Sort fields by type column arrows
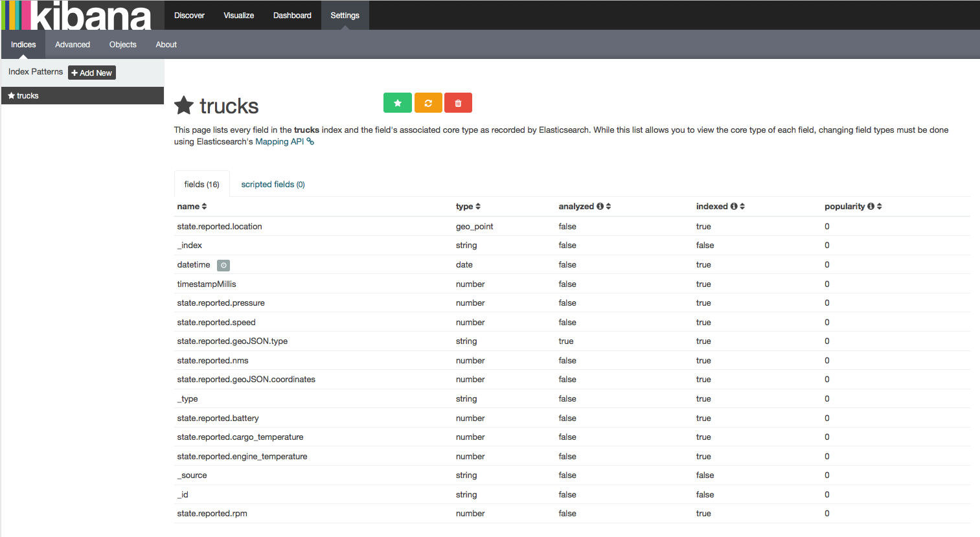The height and width of the screenshot is (537, 980). (x=478, y=207)
